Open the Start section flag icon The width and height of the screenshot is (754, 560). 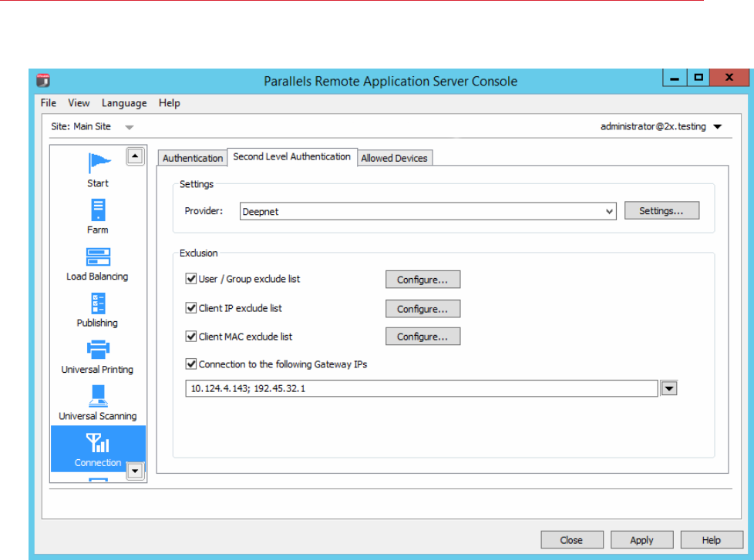[x=99, y=163]
